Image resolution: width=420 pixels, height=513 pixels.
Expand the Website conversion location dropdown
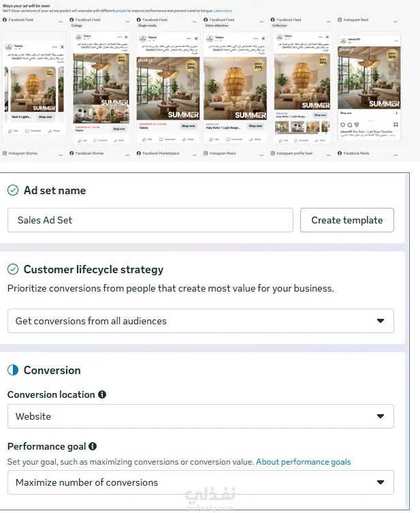tap(201, 416)
